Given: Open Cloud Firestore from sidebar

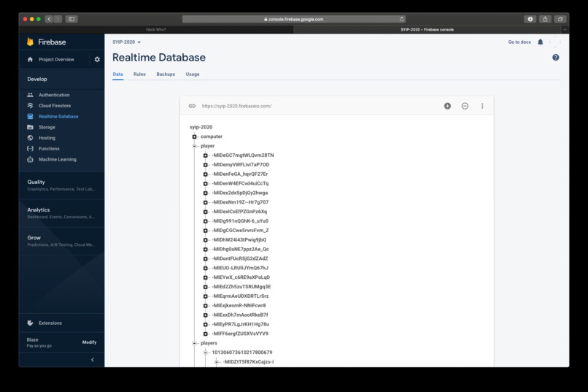Looking at the screenshot, I should pos(55,106).
